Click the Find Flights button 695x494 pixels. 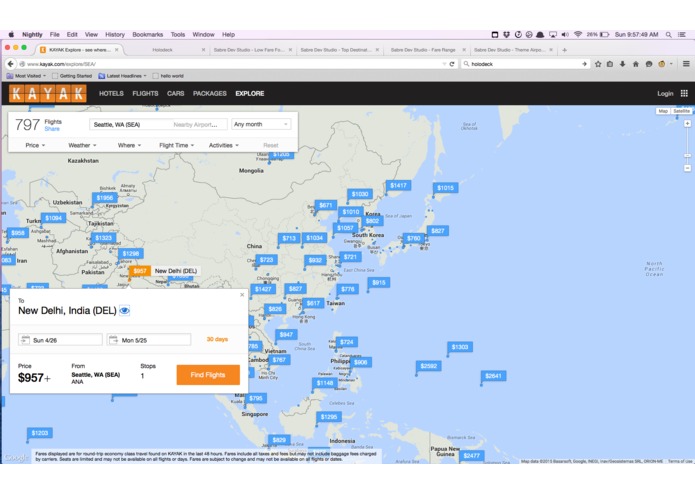[208, 375]
